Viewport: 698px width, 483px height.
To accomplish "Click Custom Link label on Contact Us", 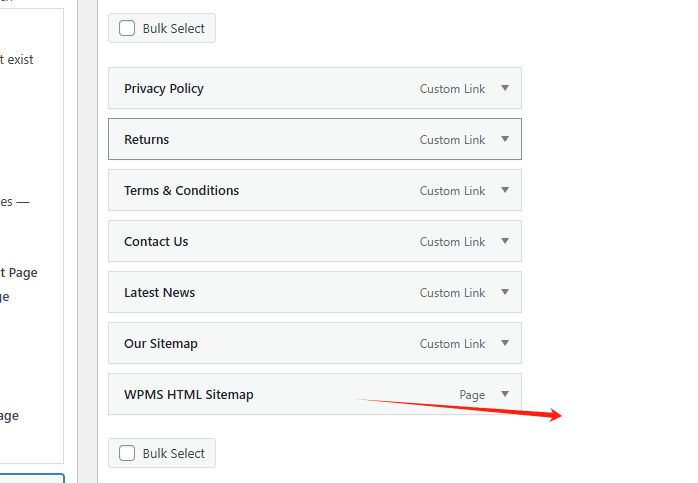I will [x=452, y=242].
